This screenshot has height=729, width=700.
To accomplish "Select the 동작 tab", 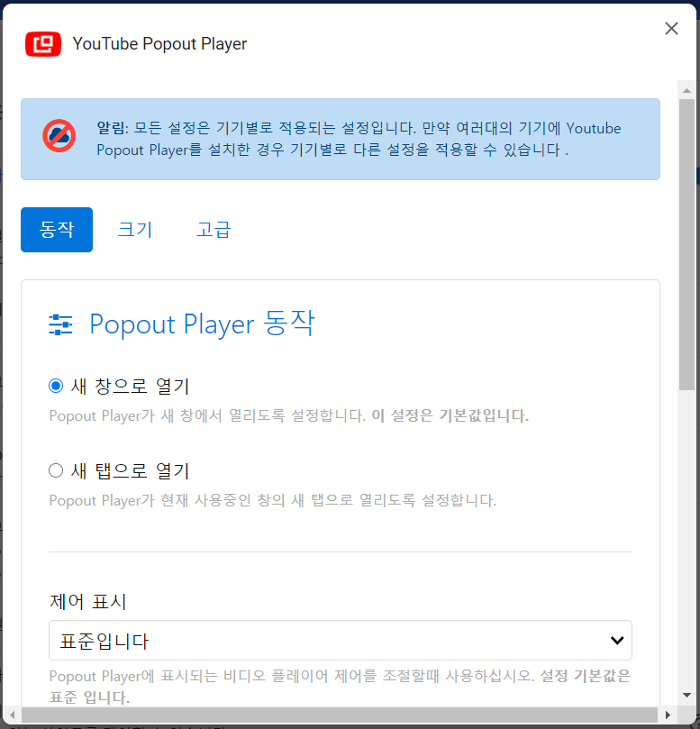I will point(57,230).
